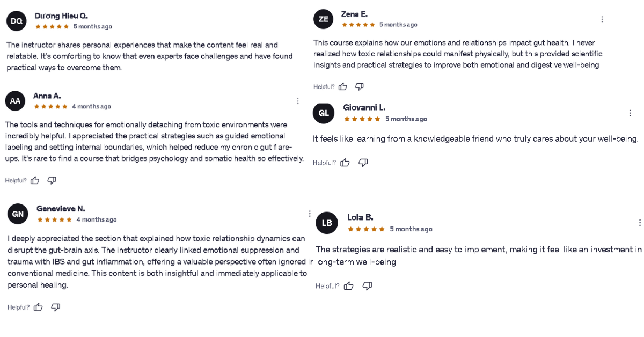Mark Giovanni L.'s review as helpful

[x=345, y=163]
